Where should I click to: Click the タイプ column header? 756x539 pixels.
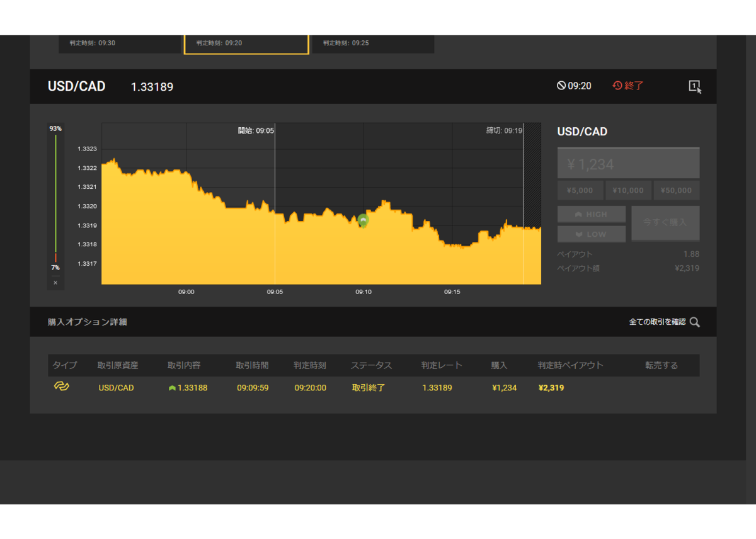65,365
